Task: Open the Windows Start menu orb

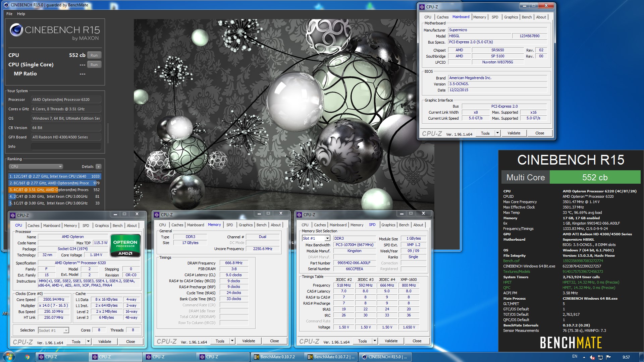Action: coord(9,357)
